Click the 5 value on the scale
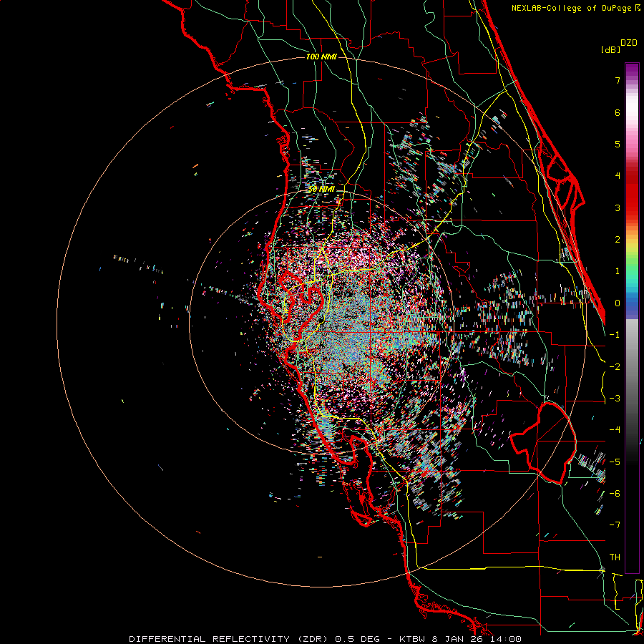The height and width of the screenshot is (644, 644). (x=618, y=144)
